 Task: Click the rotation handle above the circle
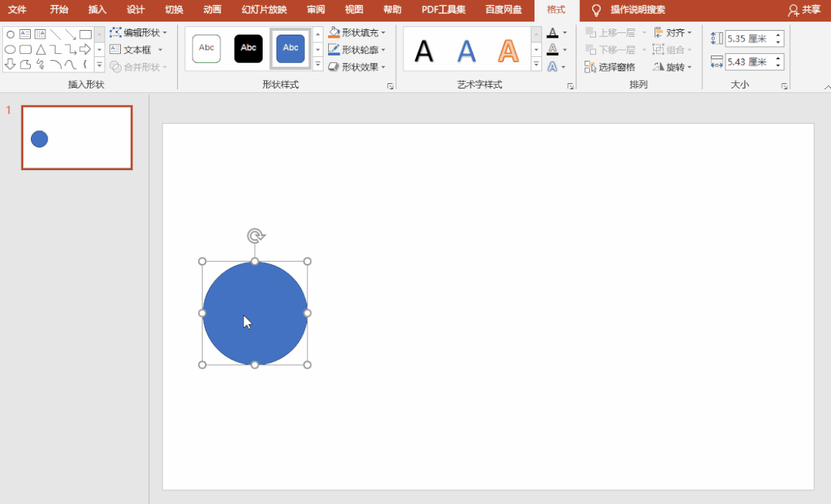(256, 235)
